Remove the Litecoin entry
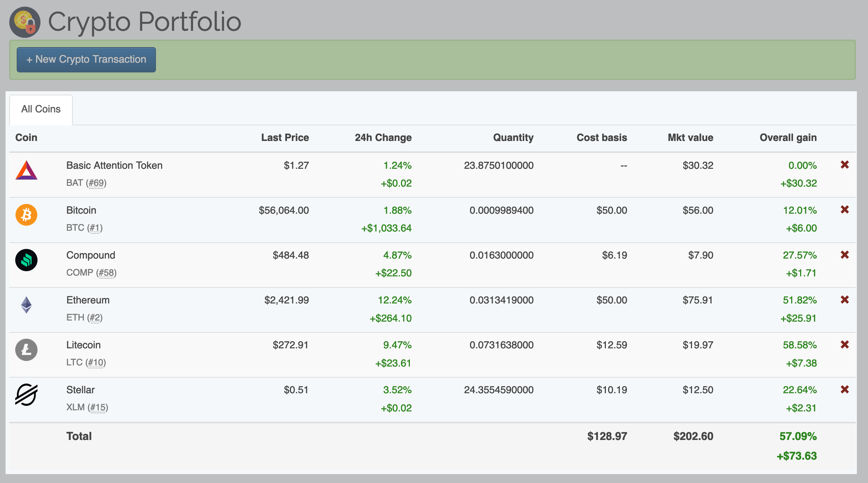This screenshot has height=483, width=868. [x=845, y=345]
